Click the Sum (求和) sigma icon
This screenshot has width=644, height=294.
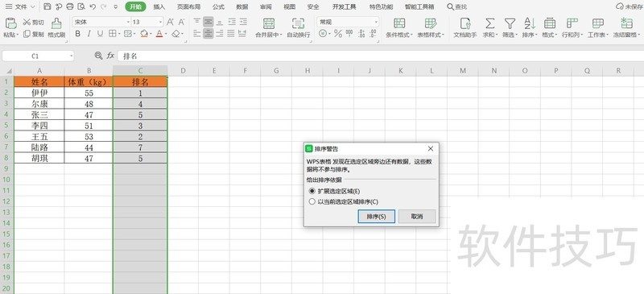pos(489,23)
